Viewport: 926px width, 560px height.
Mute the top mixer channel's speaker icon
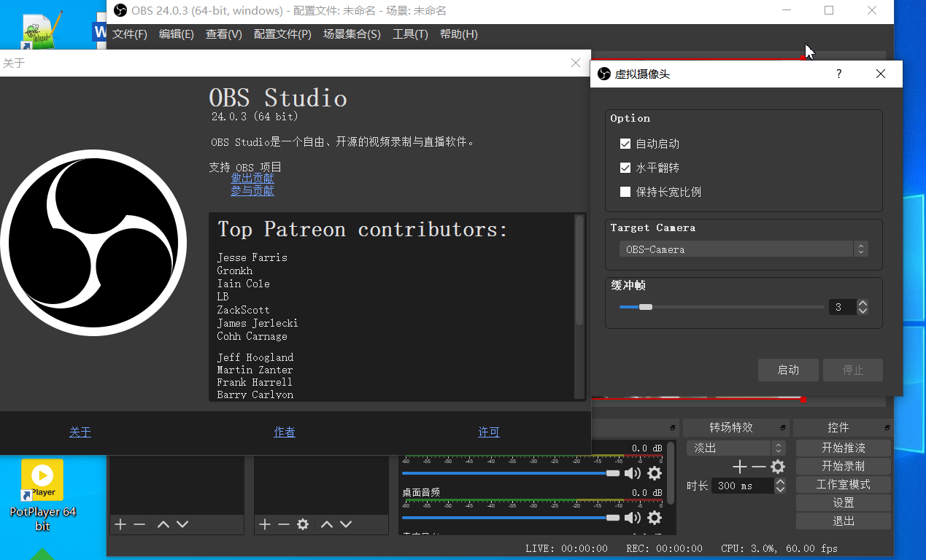click(x=632, y=473)
